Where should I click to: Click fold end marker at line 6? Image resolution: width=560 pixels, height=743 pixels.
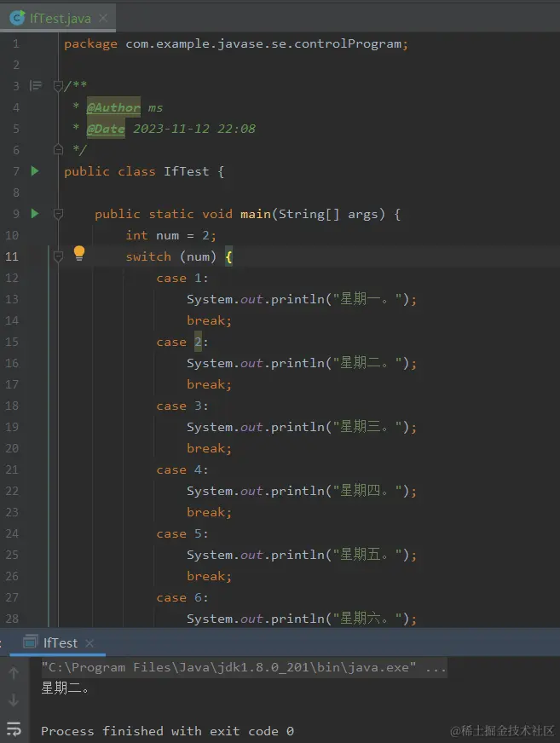(58, 150)
